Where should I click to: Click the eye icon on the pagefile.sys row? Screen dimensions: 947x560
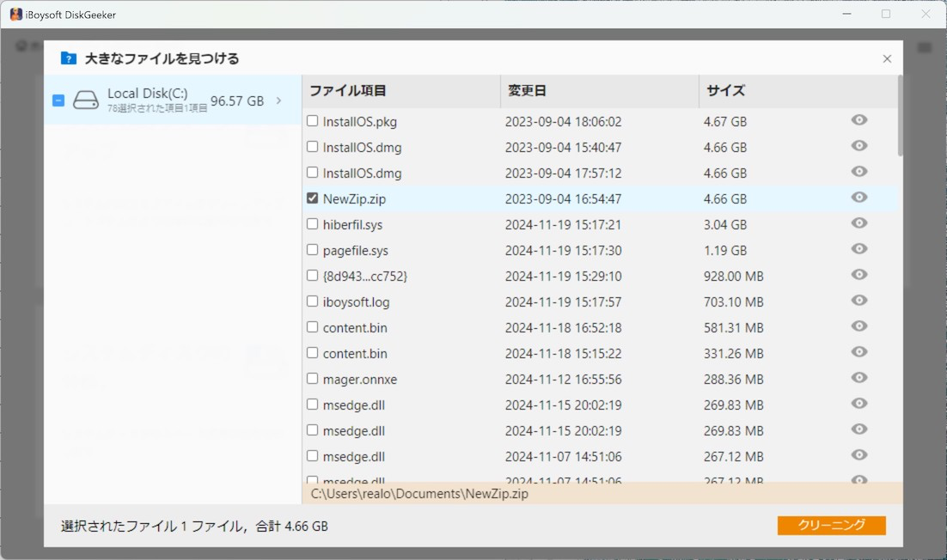coord(858,249)
